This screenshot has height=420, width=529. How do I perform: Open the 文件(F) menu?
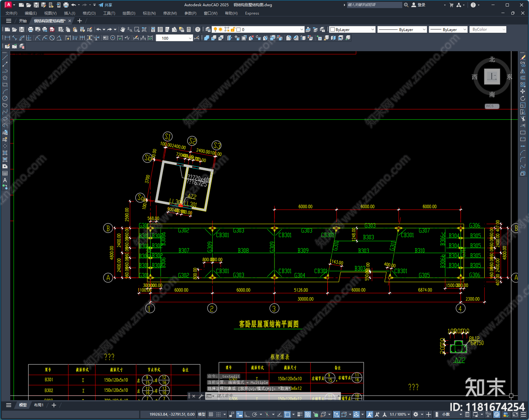11,13
